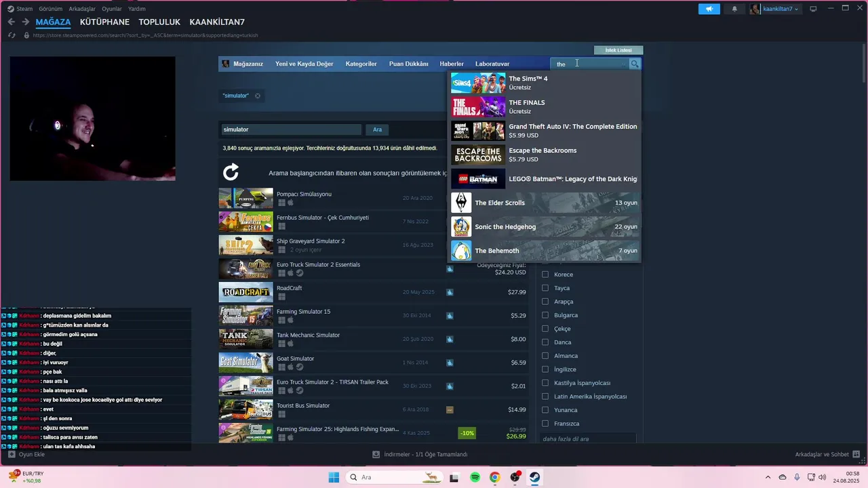Show hidden system tray icons
868x488 pixels.
[768, 477]
